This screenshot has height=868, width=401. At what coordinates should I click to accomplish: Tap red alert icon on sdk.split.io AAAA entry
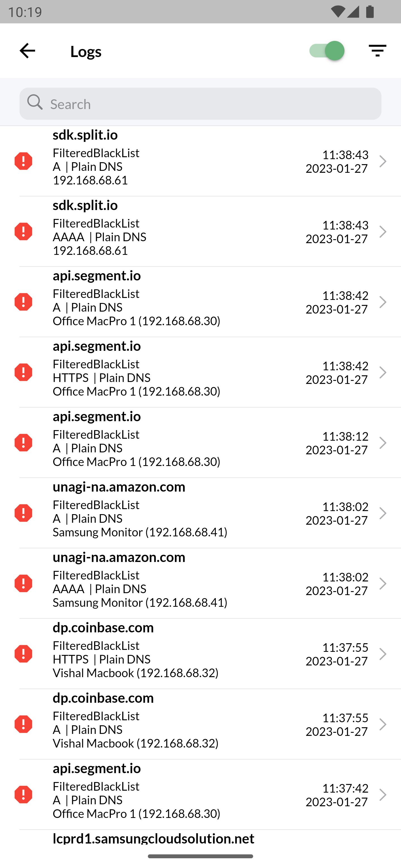click(x=23, y=231)
